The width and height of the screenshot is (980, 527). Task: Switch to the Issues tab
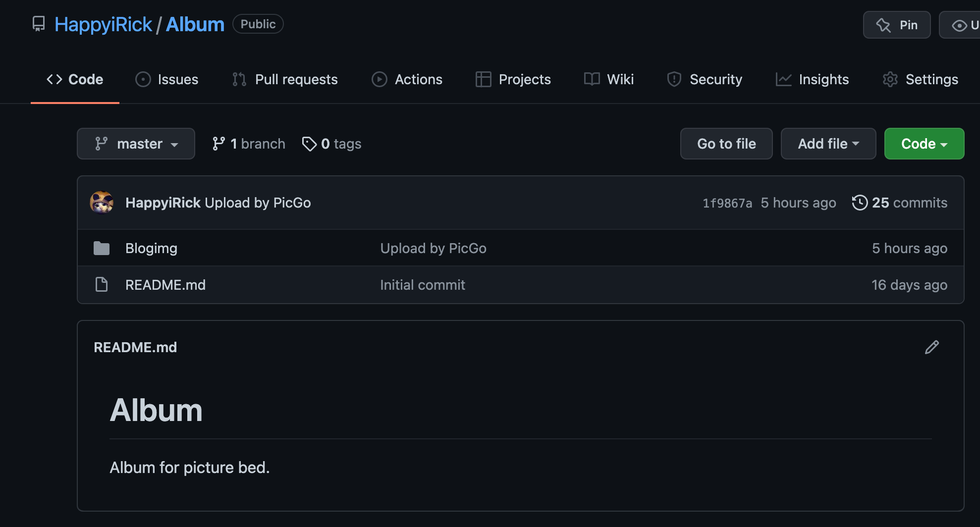pos(167,79)
